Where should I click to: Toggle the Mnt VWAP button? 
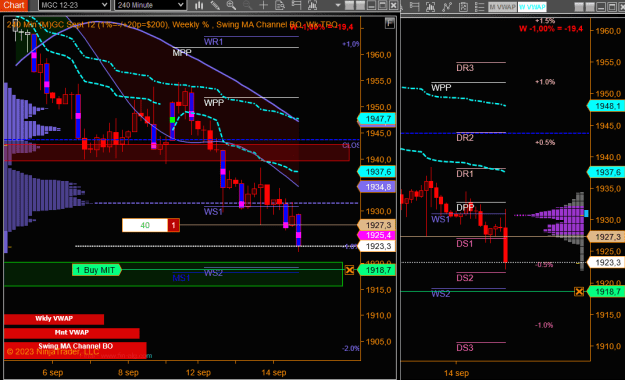point(72,333)
